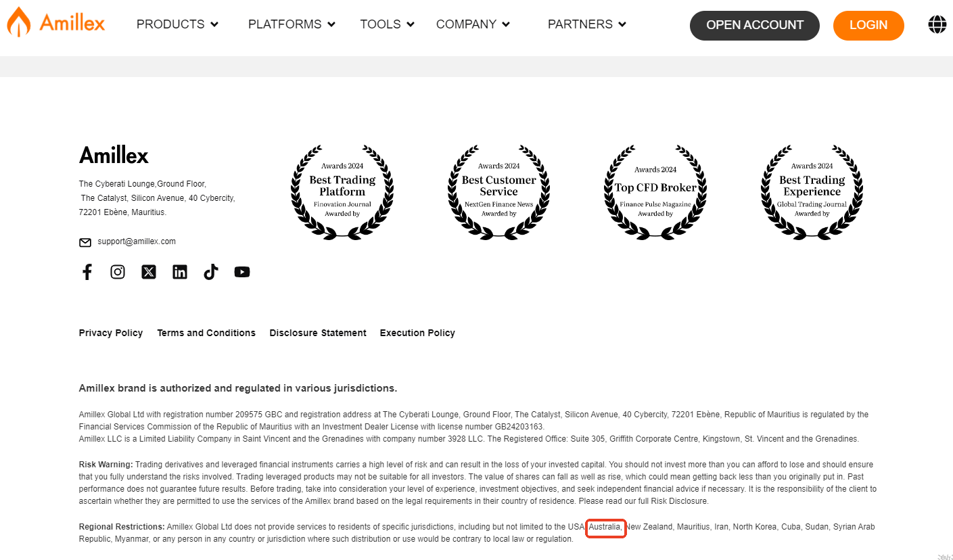The width and height of the screenshot is (953, 560).
Task: Click the Best Trading Experience award badge
Action: point(812,192)
